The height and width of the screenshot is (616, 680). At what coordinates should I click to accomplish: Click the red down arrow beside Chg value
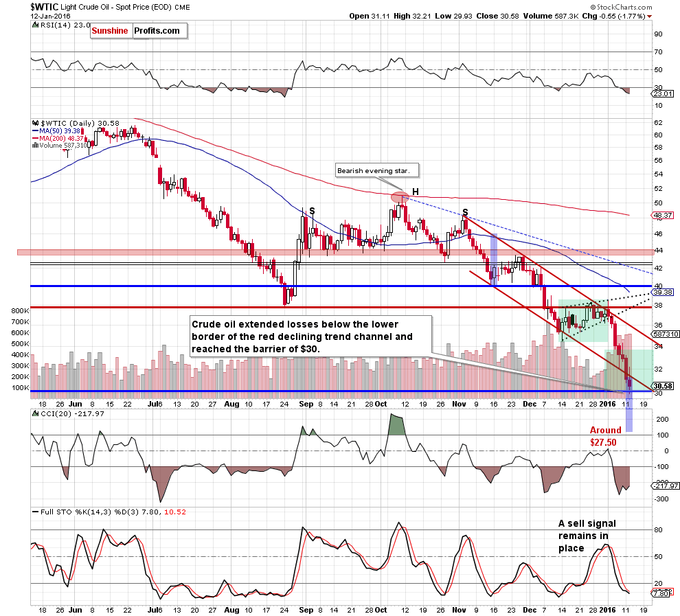[x=649, y=16]
